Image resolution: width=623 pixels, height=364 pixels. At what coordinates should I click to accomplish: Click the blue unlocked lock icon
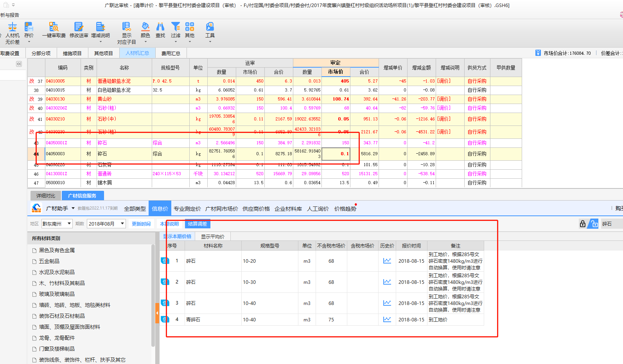pos(594,224)
